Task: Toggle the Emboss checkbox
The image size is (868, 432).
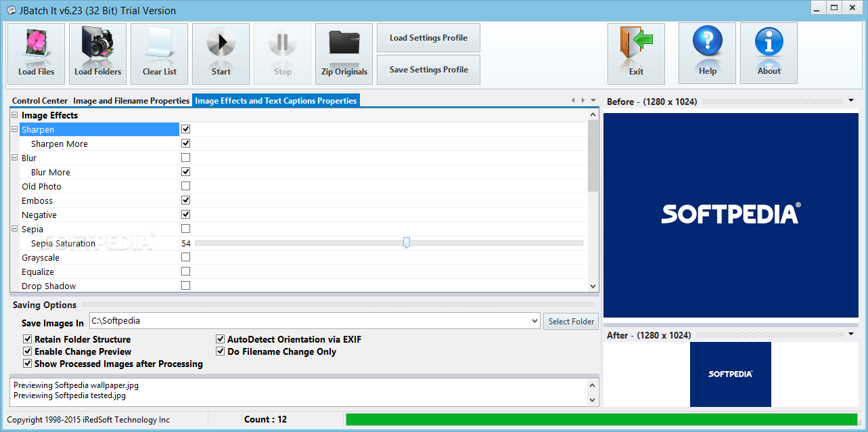Action: (x=186, y=200)
